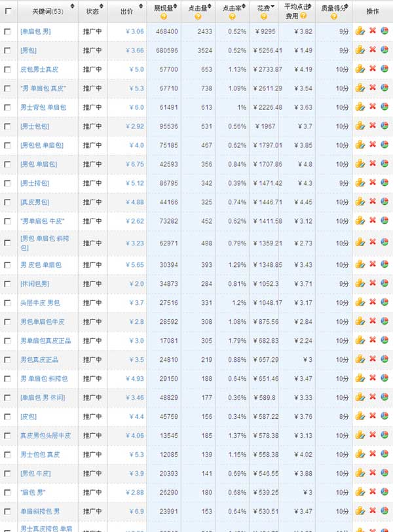The width and height of the screenshot is (393, 532).
Task: Delete keyword [皮包] with red X
Action: 373,416
